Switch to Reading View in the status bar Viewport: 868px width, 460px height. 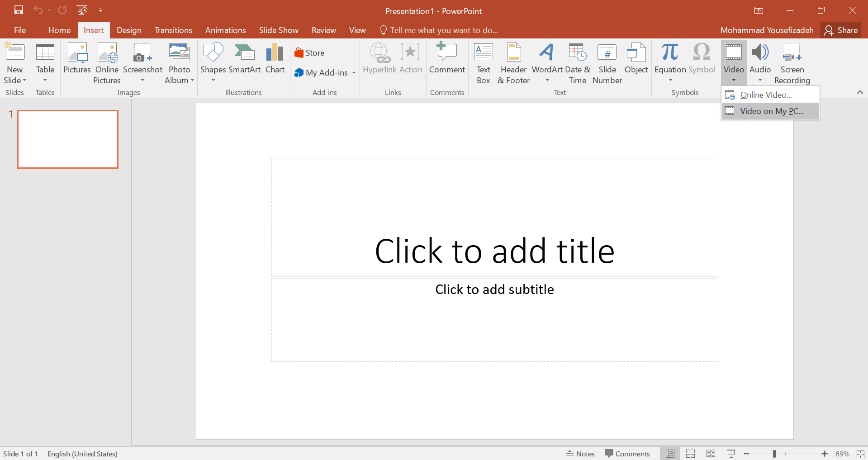[711, 454]
